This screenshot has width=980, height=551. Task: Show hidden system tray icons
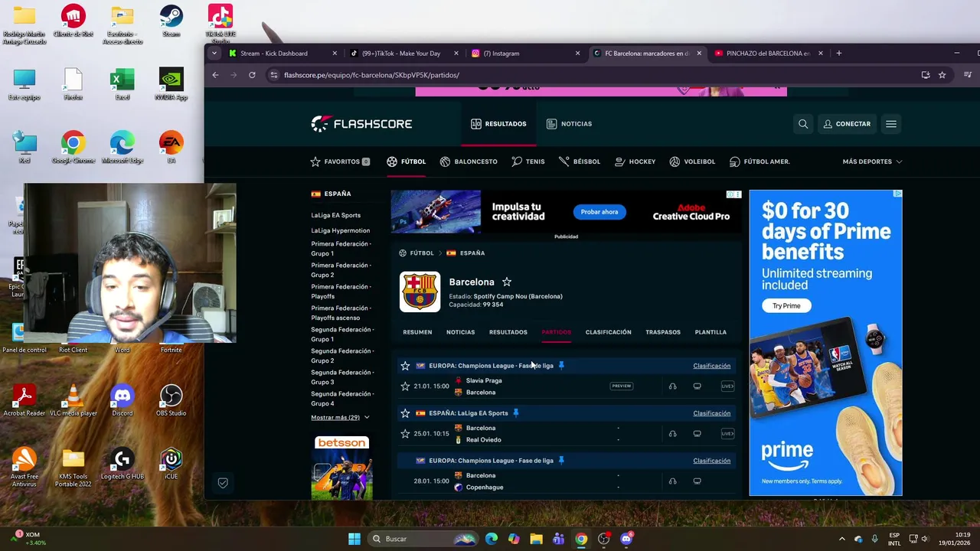[841, 539]
